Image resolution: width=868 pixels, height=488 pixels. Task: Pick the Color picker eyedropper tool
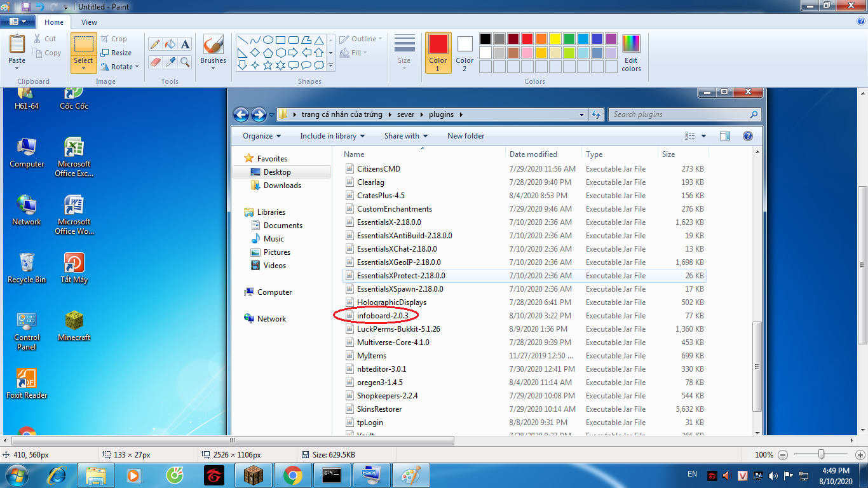[170, 62]
